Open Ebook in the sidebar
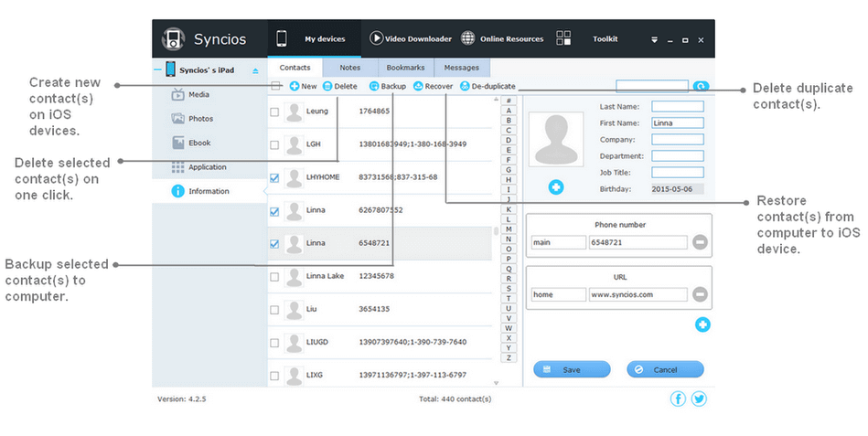This screenshot has height=436, width=868. point(191,143)
